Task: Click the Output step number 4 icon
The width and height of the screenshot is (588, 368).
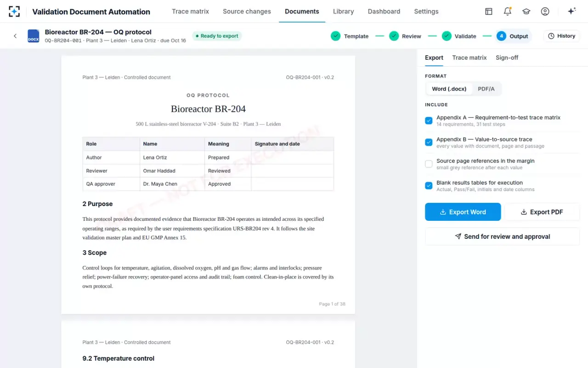Action: [501, 36]
